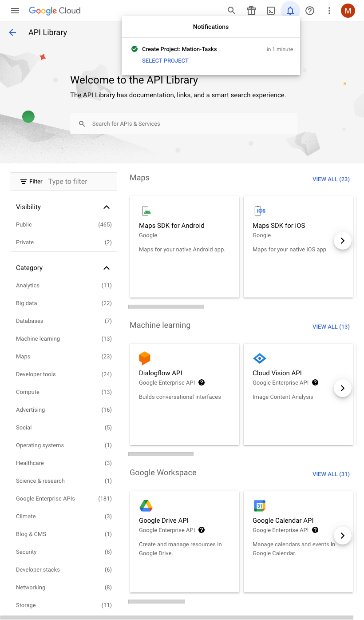Show next Maps APIs with arrow
This screenshot has width=364, height=620.
[343, 241]
